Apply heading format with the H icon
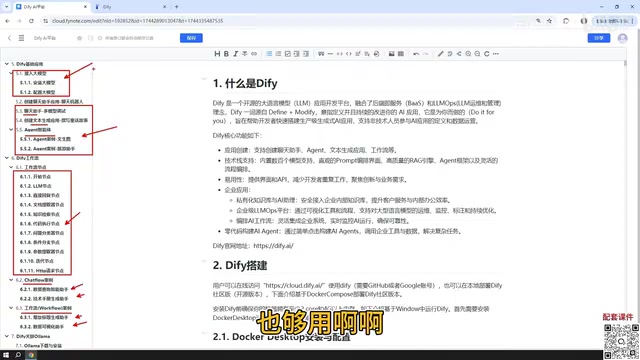This screenshot has height=360, width=640. [217, 54]
